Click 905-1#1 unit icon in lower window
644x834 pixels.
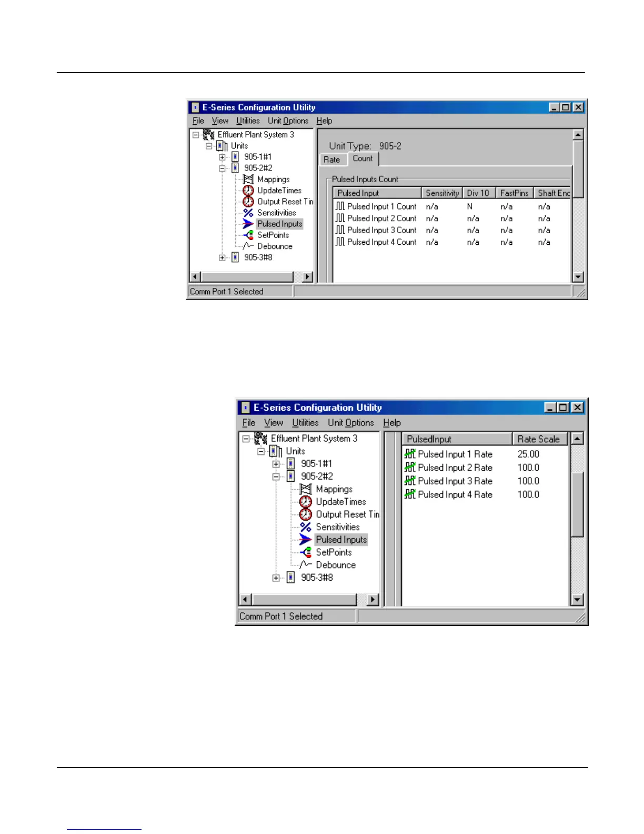(x=291, y=464)
